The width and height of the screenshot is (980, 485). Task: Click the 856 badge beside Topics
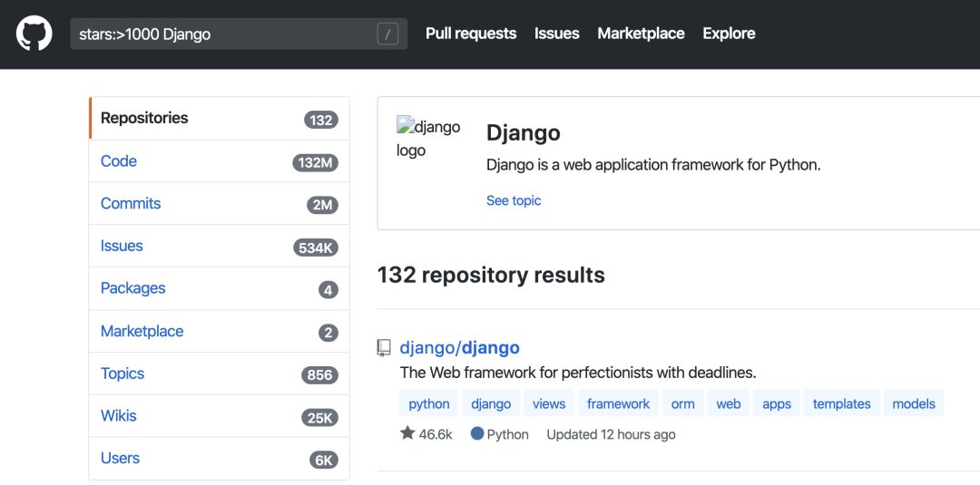(320, 375)
